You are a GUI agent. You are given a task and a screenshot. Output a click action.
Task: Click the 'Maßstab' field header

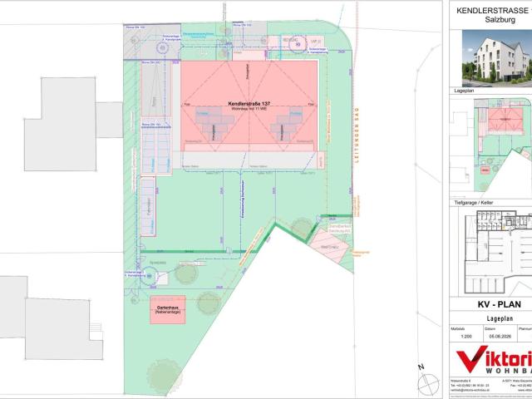[458, 329]
